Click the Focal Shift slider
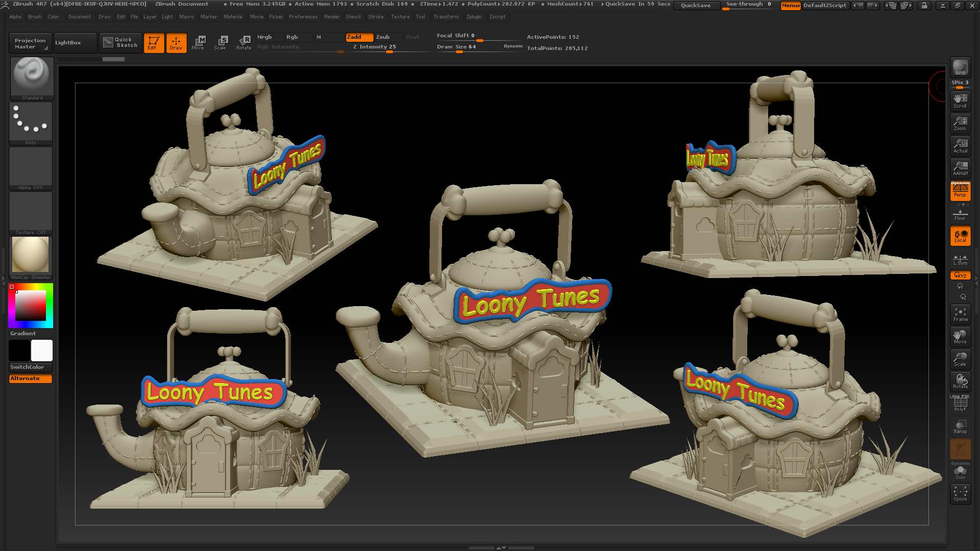980x551 pixels. click(479, 37)
